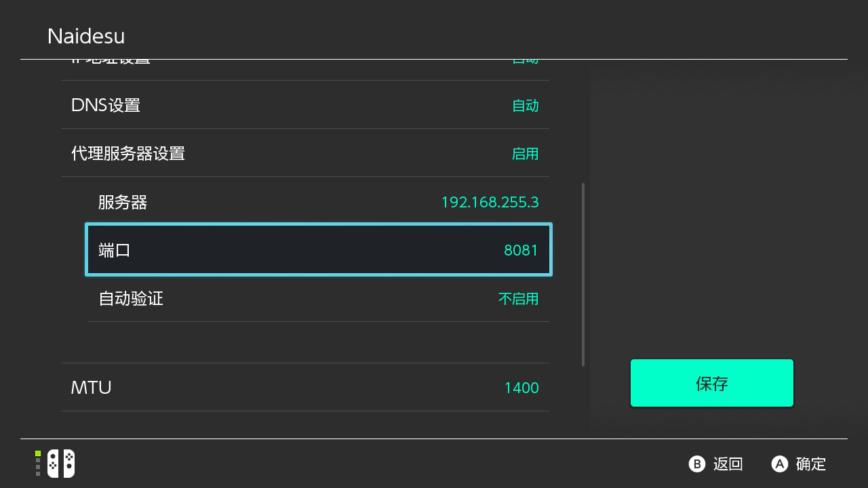The height and width of the screenshot is (488, 868).
Task: Click the Joy-Con controller icon
Action: (61, 464)
